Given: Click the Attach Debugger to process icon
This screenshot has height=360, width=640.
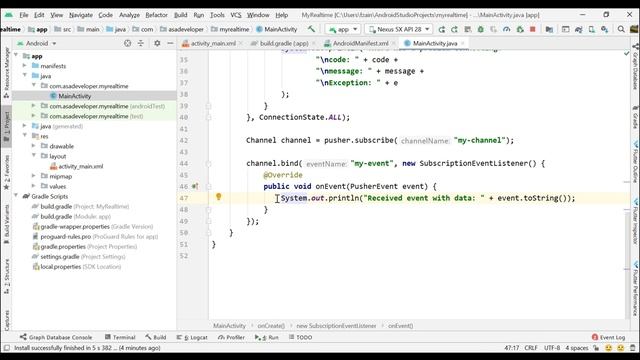Looking at the screenshot, I should coord(520,29).
